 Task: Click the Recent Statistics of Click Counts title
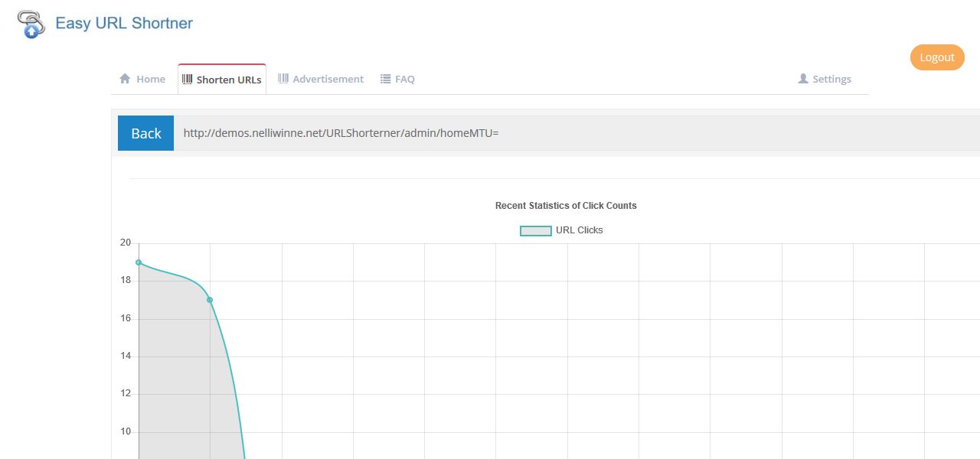[x=566, y=206]
